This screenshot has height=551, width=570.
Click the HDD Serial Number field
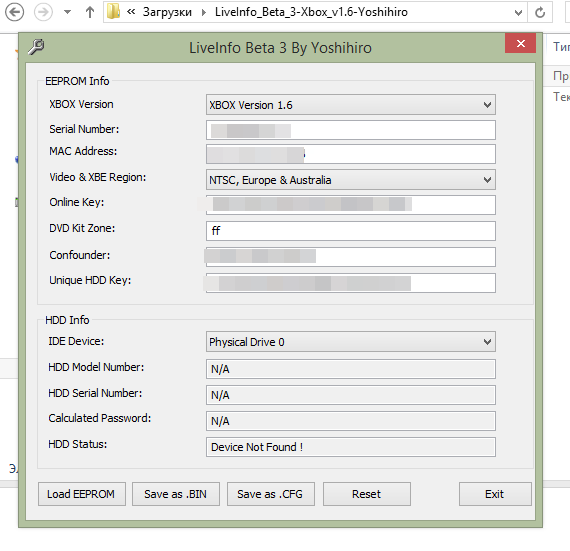point(350,395)
